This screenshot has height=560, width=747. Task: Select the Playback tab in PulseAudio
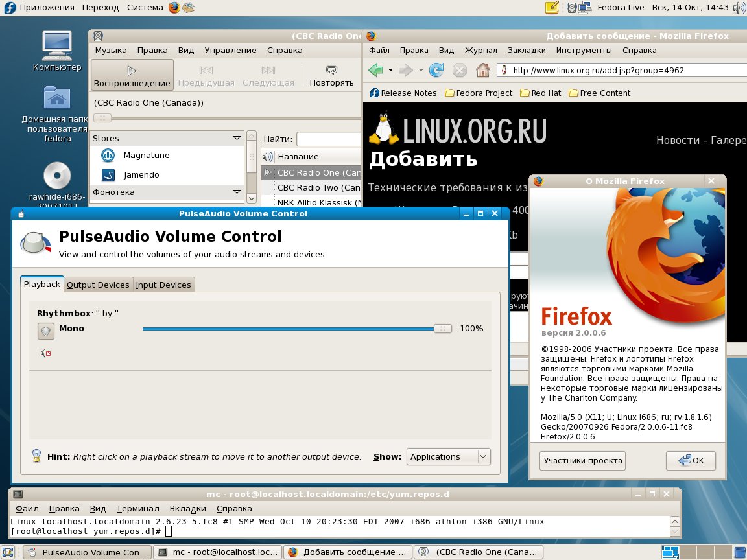click(x=42, y=285)
